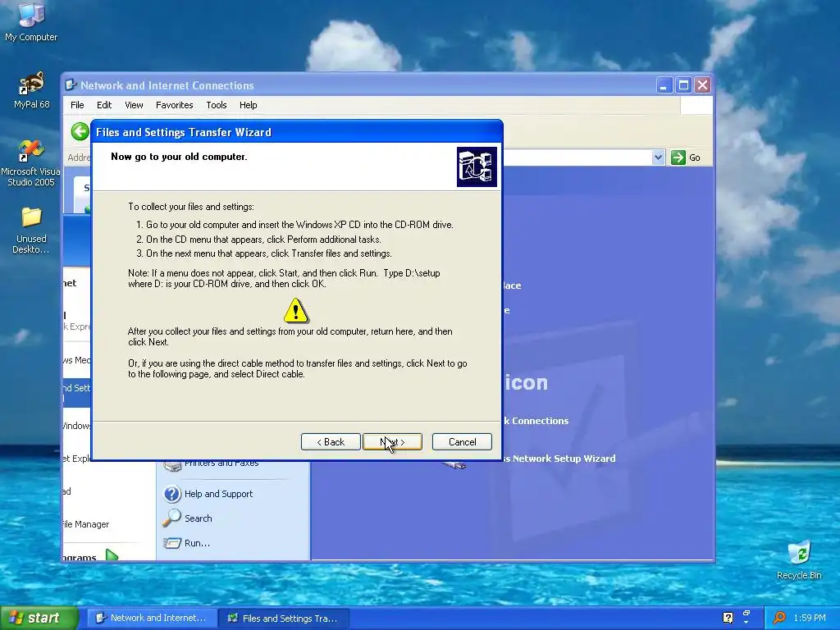Click the green Back arrow in the toolbar
The width and height of the screenshot is (840, 630).
pyautogui.click(x=80, y=131)
